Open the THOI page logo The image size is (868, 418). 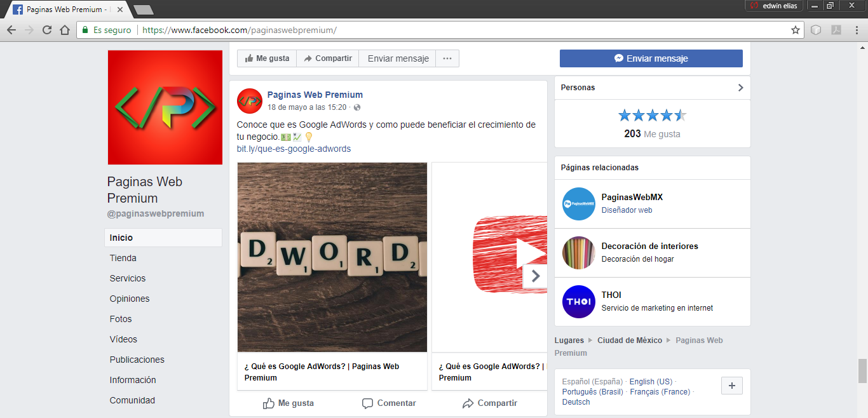tap(579, 302)
